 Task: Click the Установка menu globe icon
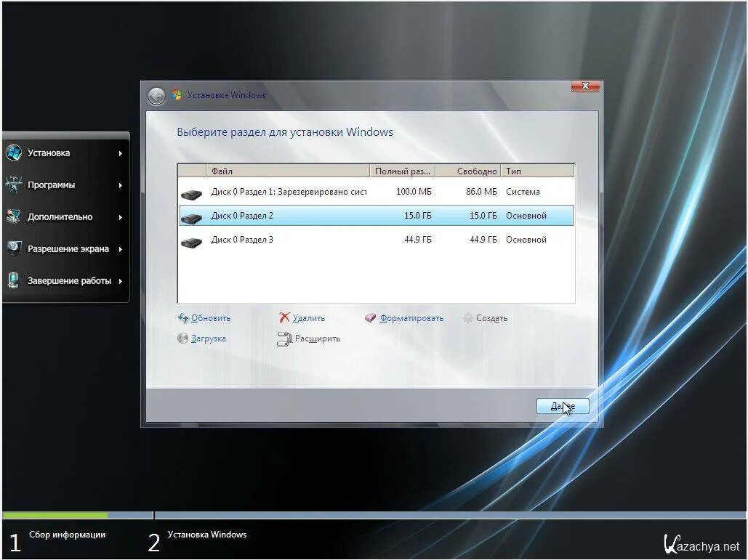(x=13, y=153)
